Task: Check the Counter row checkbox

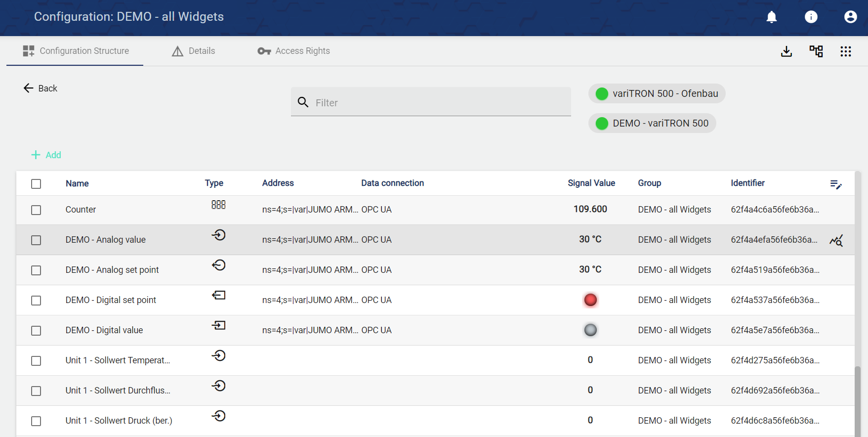Action: click(x=36, y=210)
